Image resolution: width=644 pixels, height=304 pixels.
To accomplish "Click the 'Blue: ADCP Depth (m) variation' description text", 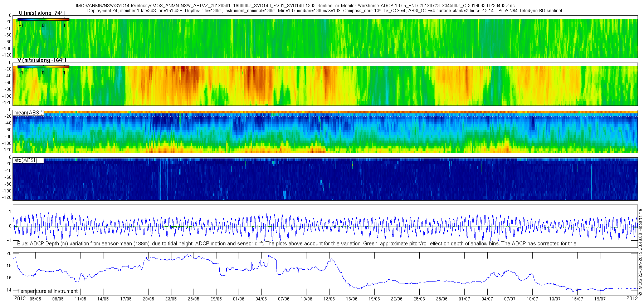I will coord(297,244).
